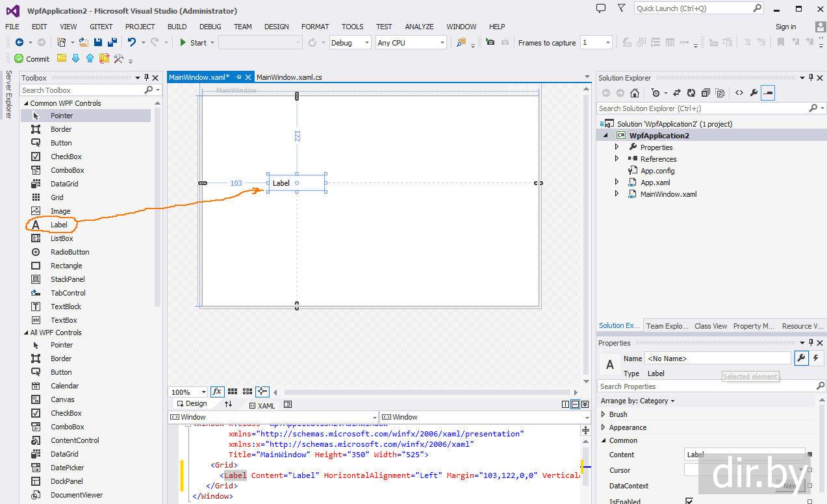Click the Save All toolbar icon
This screenshot has width=827, height=504.
coord(111,42)
